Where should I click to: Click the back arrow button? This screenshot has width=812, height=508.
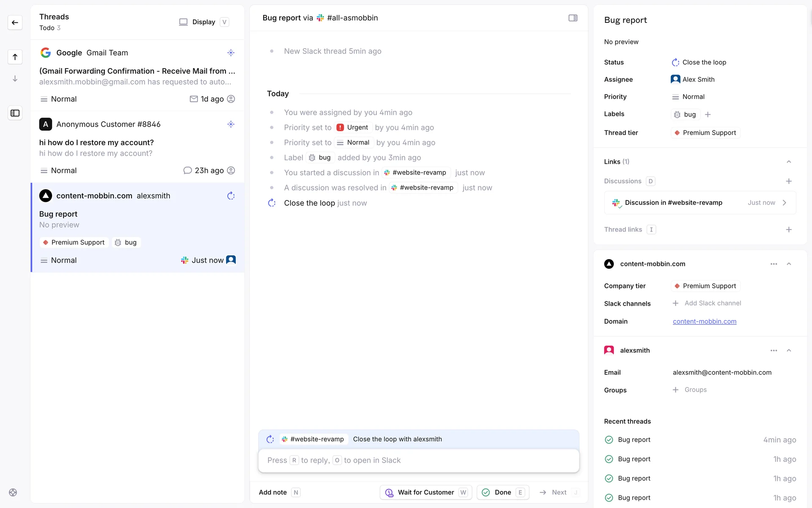pyautogui.click(x=15, y=22)
